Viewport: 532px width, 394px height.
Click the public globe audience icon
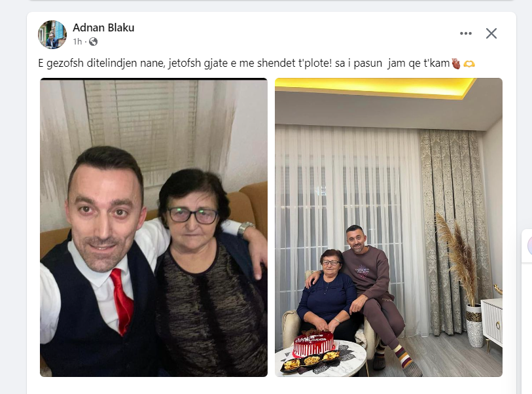point(94,42)
